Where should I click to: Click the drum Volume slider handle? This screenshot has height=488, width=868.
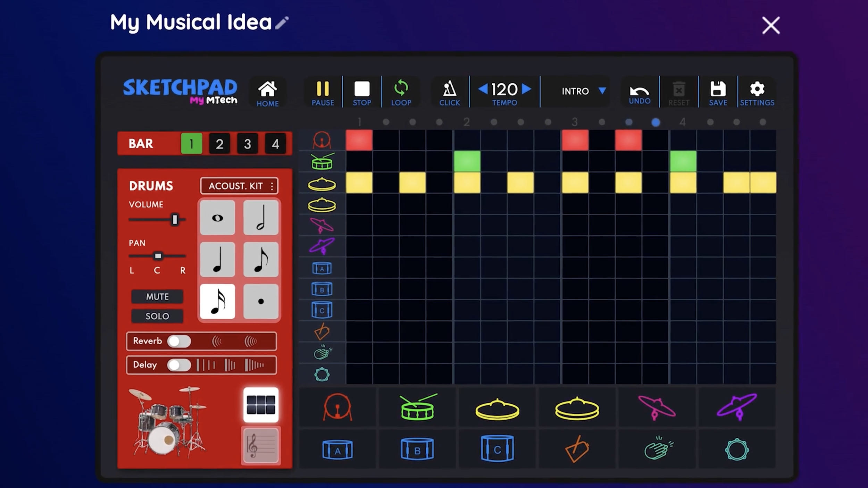175,219
